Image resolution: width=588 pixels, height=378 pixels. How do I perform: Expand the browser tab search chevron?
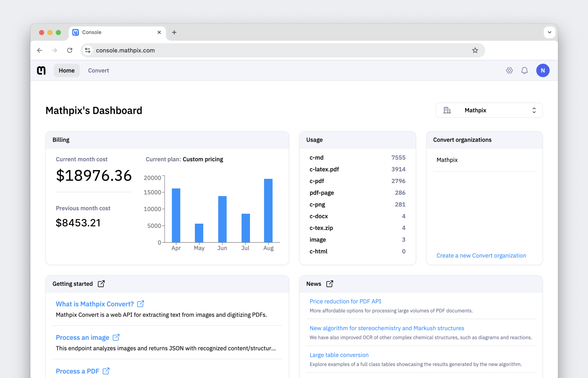coord(550,32)
